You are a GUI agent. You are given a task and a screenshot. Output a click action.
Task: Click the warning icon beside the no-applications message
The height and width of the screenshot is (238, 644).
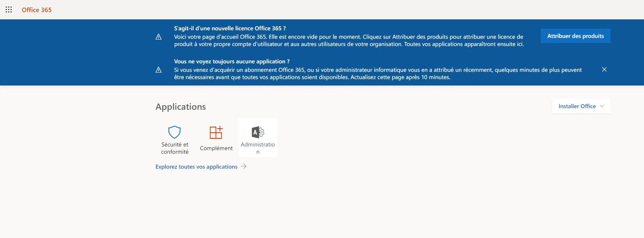[x=158, y=70]
